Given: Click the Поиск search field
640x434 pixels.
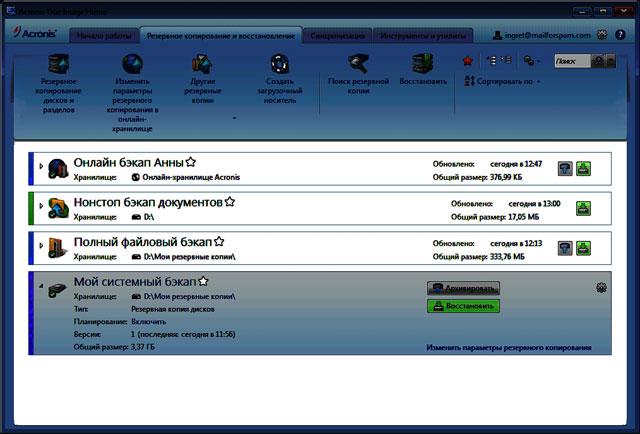Looking at the screenshot, I should pyautogui.click(x=570, y=61).
